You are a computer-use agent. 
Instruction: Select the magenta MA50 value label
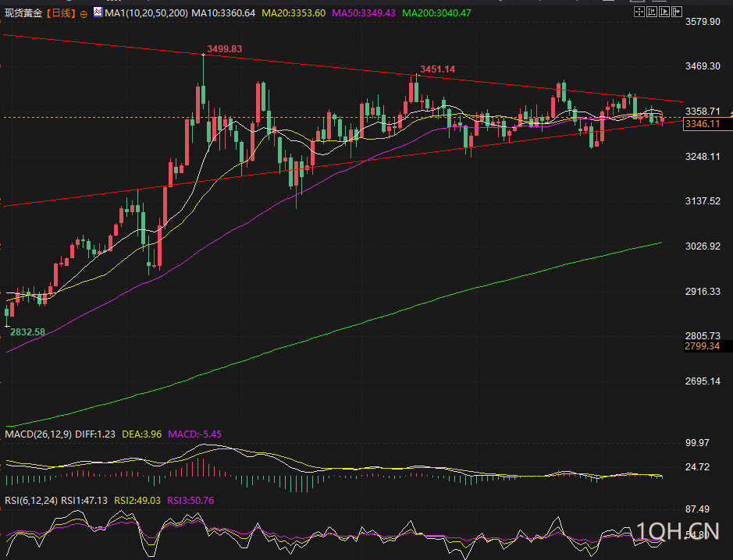pyautogui.click(x=364, y=13)
